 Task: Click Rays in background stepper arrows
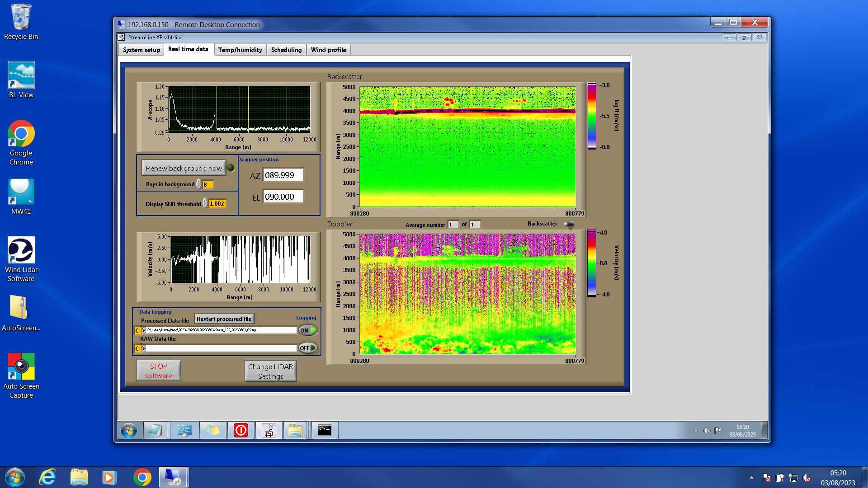click(199, 184)
